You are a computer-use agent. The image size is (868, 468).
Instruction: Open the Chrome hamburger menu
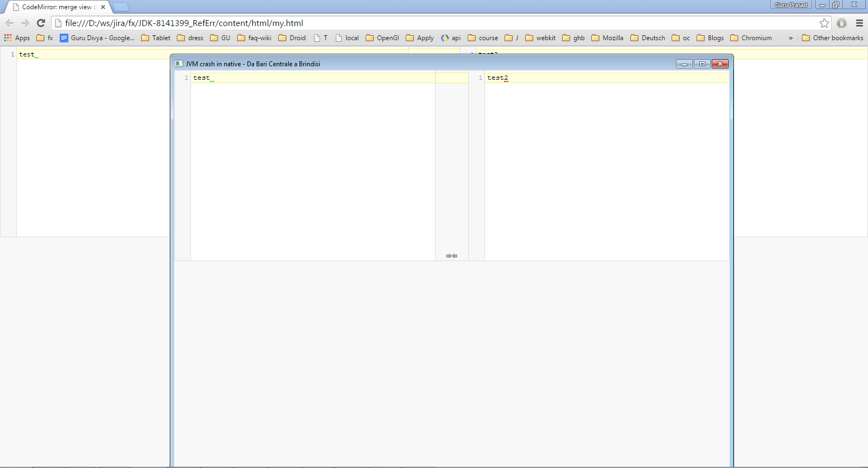[x=859, y=23]
